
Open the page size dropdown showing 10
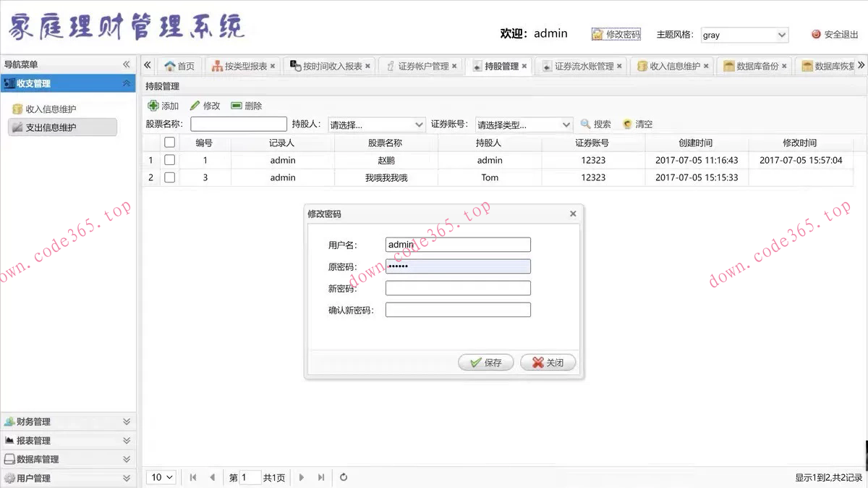[161, 477]
